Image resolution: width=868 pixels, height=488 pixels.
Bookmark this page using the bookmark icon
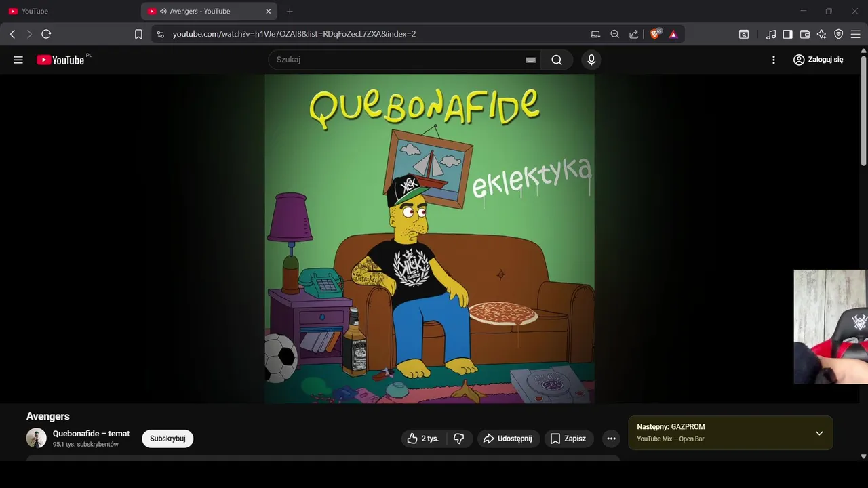(x=138, y=34)
